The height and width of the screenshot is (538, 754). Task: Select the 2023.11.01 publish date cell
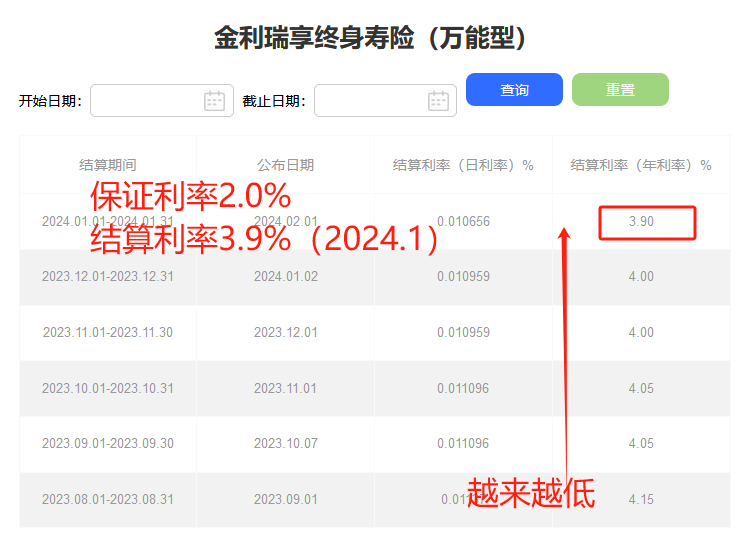tap(285, 388)
